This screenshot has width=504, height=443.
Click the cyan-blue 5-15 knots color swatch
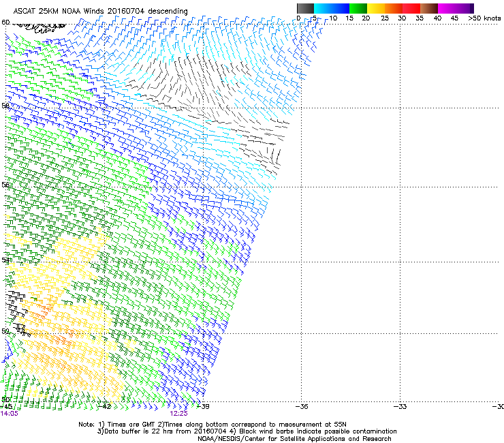coord(332,8)
